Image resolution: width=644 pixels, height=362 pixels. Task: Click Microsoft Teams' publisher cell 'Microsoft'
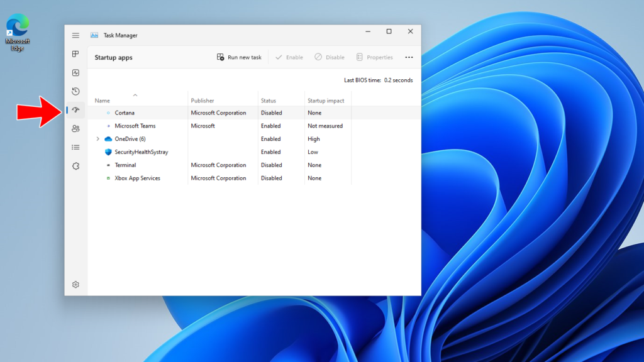click(203, 126)
